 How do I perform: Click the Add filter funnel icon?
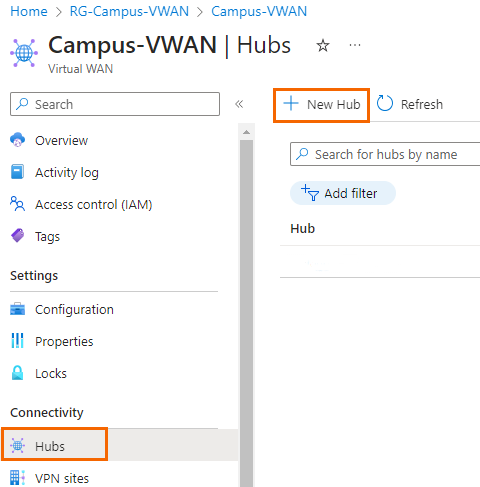[310, 193]
